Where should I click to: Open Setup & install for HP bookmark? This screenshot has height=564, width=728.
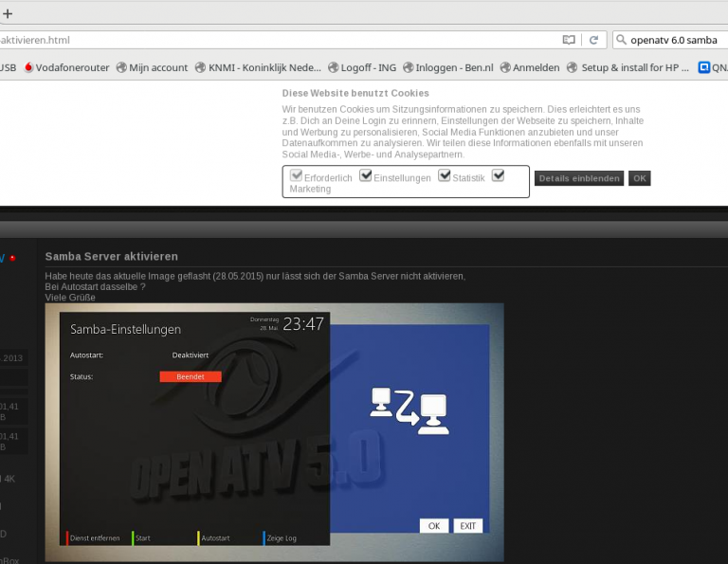coord(628,67)
